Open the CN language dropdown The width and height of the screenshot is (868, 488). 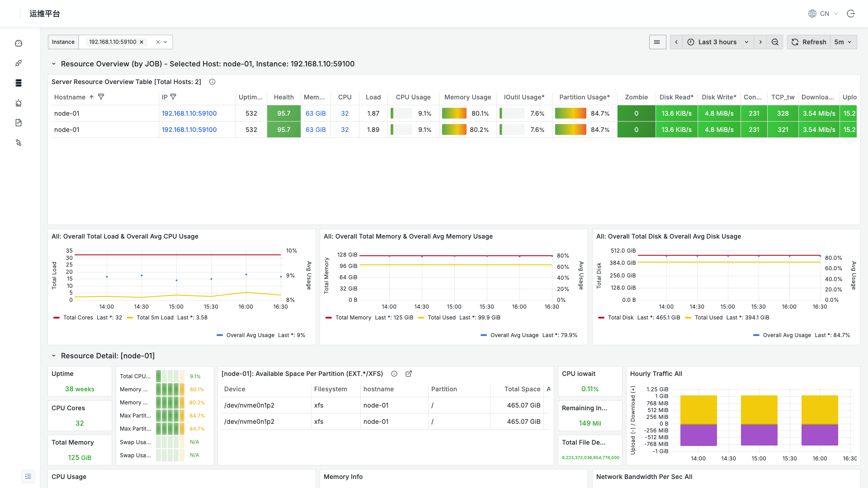829,14
